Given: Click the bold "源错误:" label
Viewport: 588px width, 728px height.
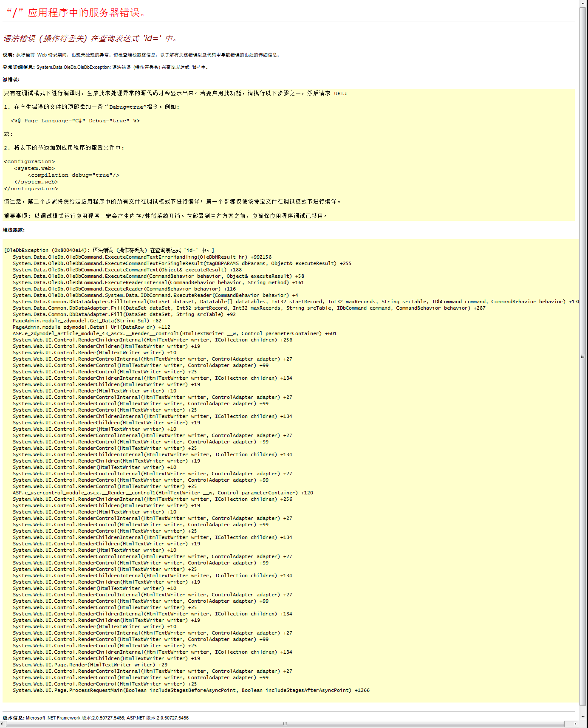Looking at the screenshot, I should pyautogui.click(x=11, y=79).
